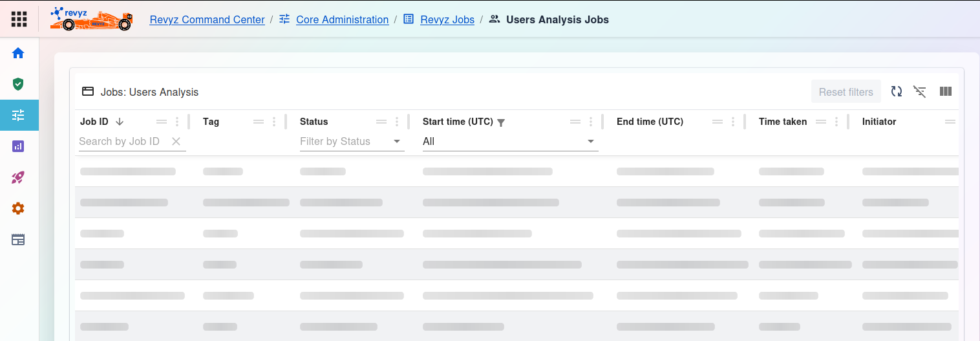
Task: Expand the Filter by Status dropdown
Action: [396, 142]
